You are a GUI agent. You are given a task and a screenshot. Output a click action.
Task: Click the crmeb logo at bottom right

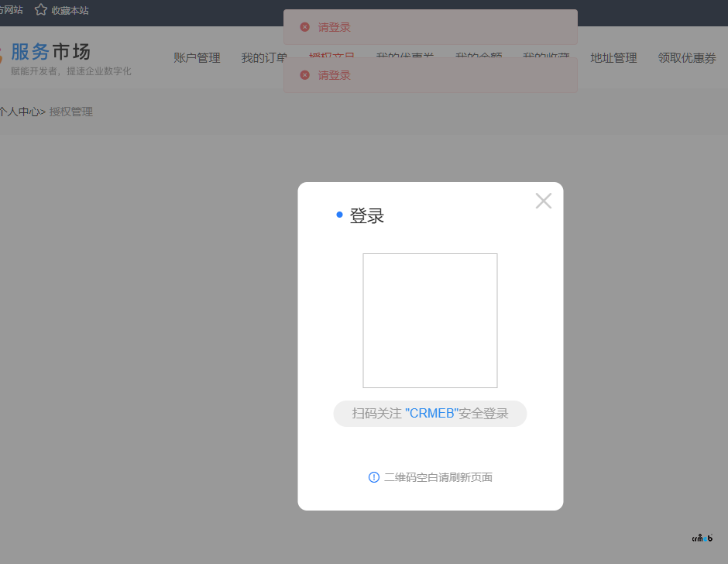[702, 538]
